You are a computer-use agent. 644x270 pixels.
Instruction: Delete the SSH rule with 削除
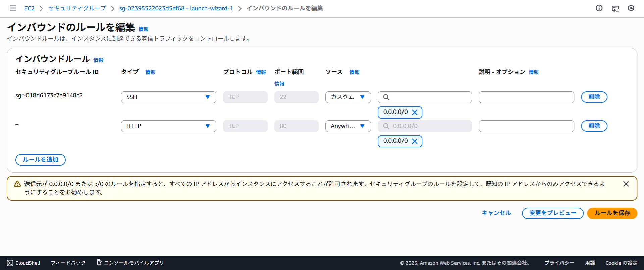click(x=594, y=97)
